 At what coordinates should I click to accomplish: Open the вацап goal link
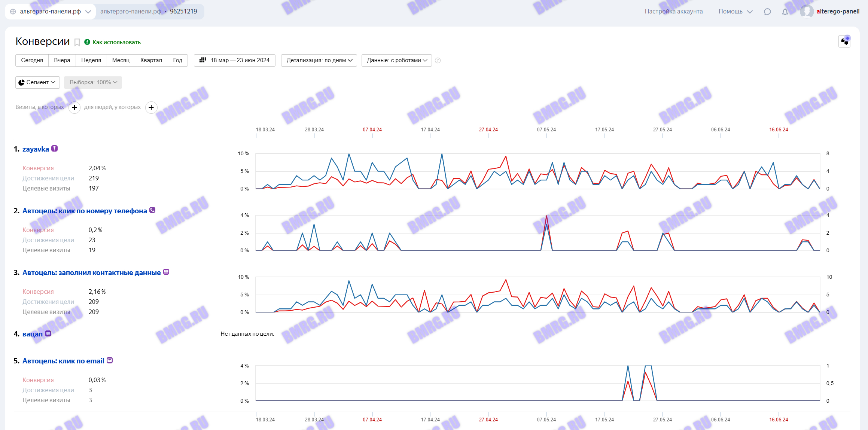point(33,334)
